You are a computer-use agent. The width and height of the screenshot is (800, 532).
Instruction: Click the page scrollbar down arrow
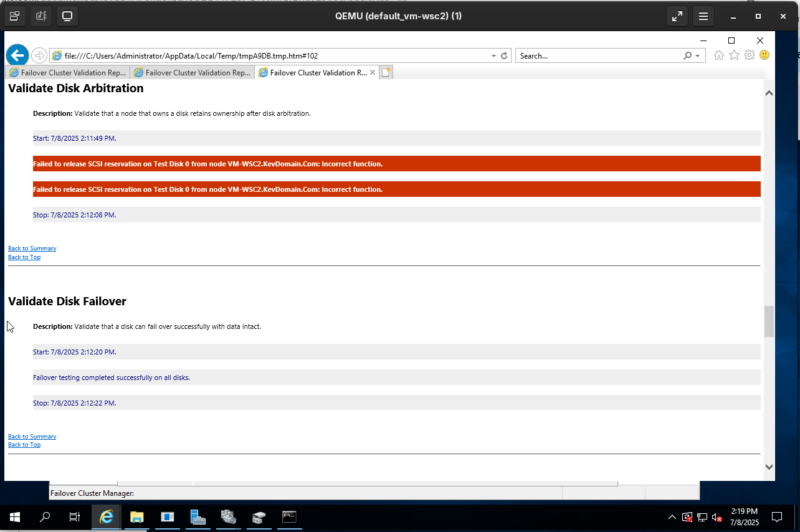769,466
